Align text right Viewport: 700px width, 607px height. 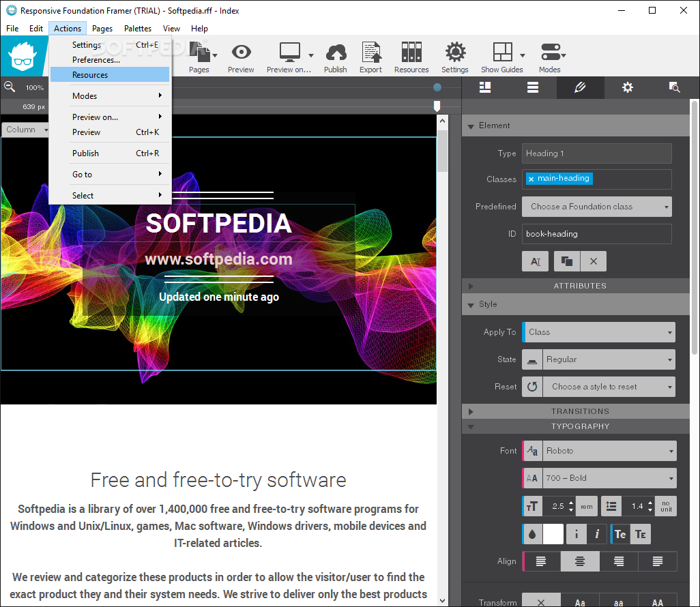(619, 561)
